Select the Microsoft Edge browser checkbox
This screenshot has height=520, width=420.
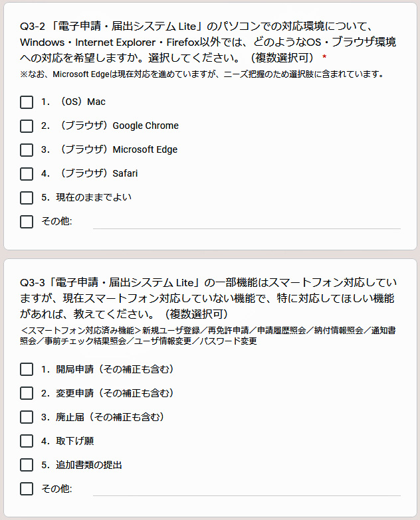coord(27,150)
